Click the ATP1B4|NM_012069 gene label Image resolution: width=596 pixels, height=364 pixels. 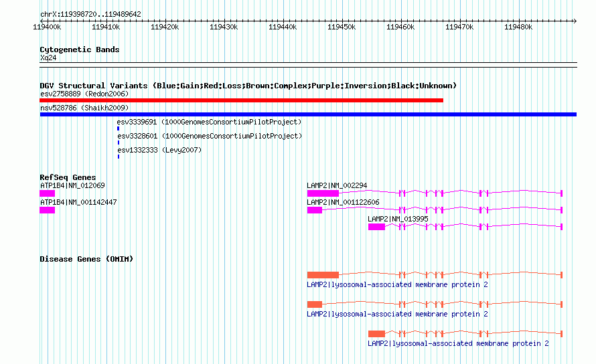point(72,185)
